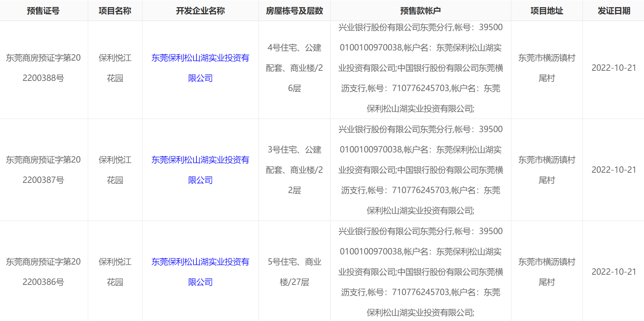
Task: Select permit number 东莞商房预证字第202200386号
Action: 43,272
